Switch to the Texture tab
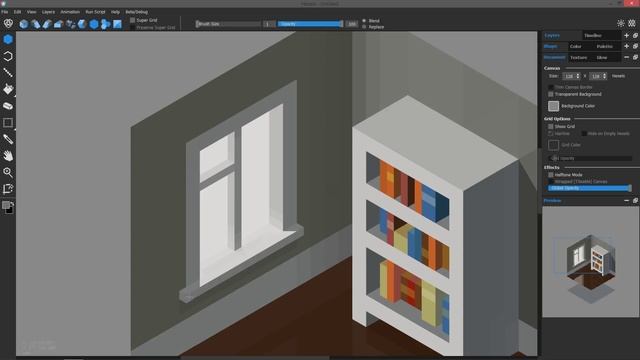This screenshot has width=640, height=360. point(578,58)
